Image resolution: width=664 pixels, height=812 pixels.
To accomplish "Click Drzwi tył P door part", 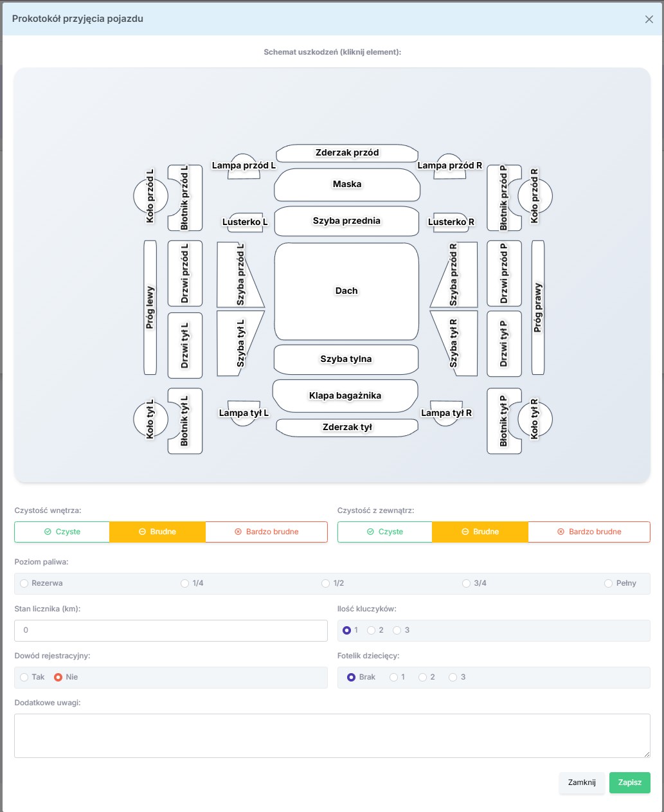I will click(x=504, y=345).
